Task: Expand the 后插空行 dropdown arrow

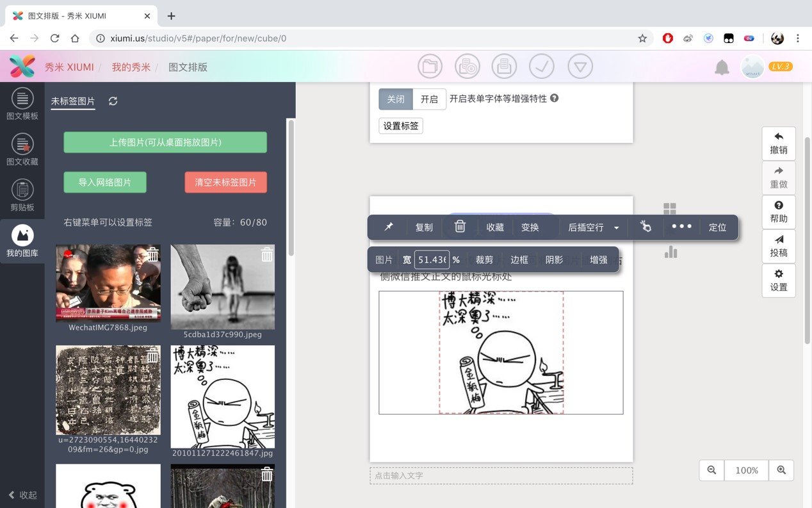Action: pos(617,228)
